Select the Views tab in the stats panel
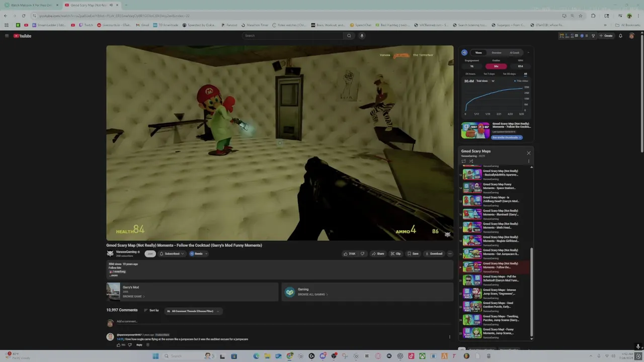644x362 pixels. [478, 52]
